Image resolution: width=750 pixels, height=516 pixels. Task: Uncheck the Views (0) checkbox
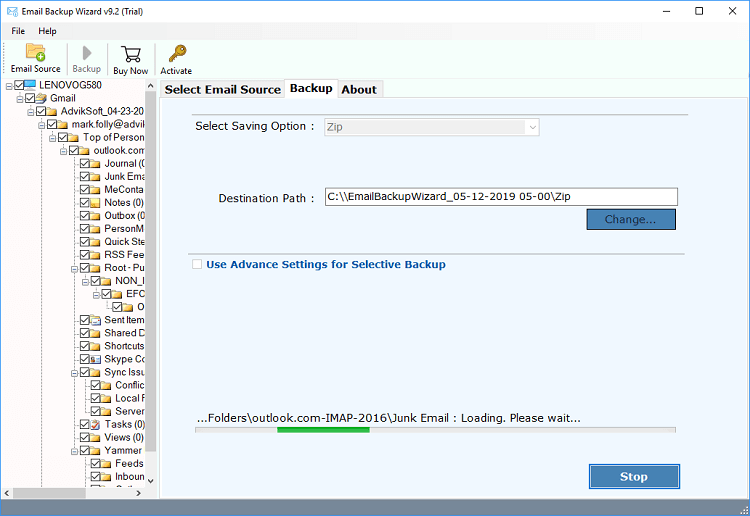tap(85, 438)
